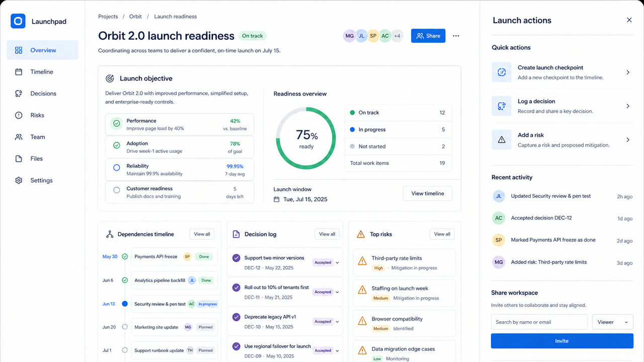
Task: Click the blue Share button
Action: coord(428,36)
